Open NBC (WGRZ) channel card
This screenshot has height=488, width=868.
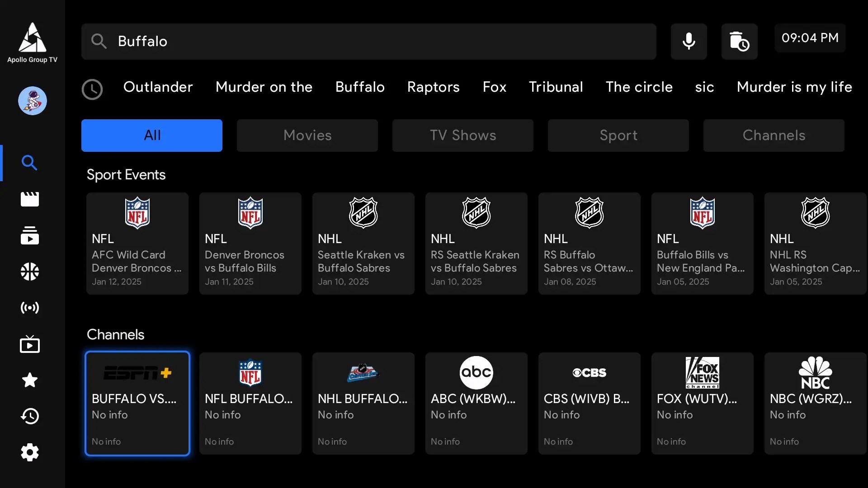[816, 404]
